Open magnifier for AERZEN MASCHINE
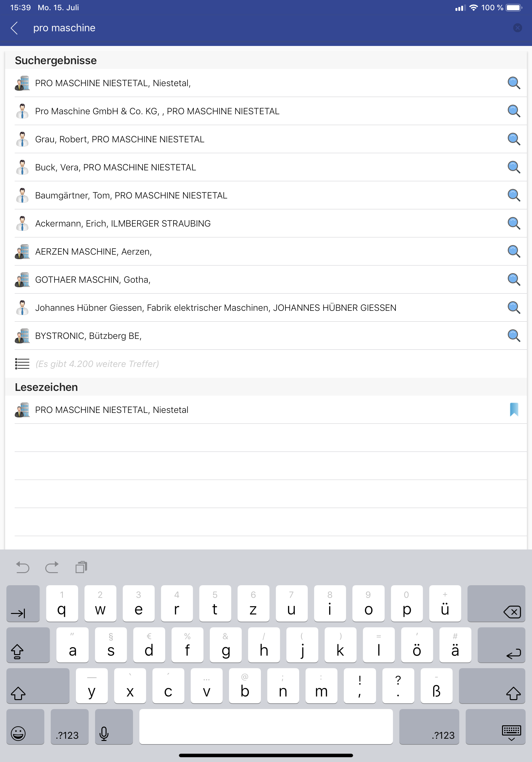532x762 pixels. tap(514, 251)
